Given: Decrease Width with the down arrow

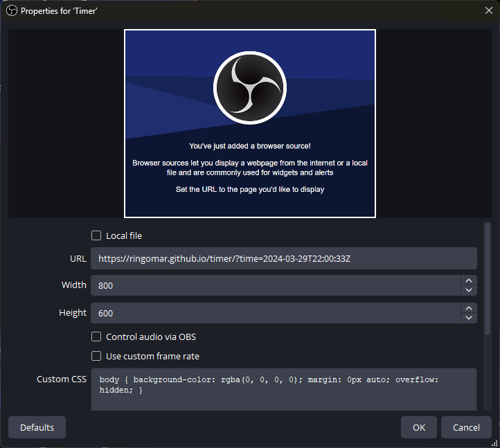Looking at the screenshot, I should (469, 290).
